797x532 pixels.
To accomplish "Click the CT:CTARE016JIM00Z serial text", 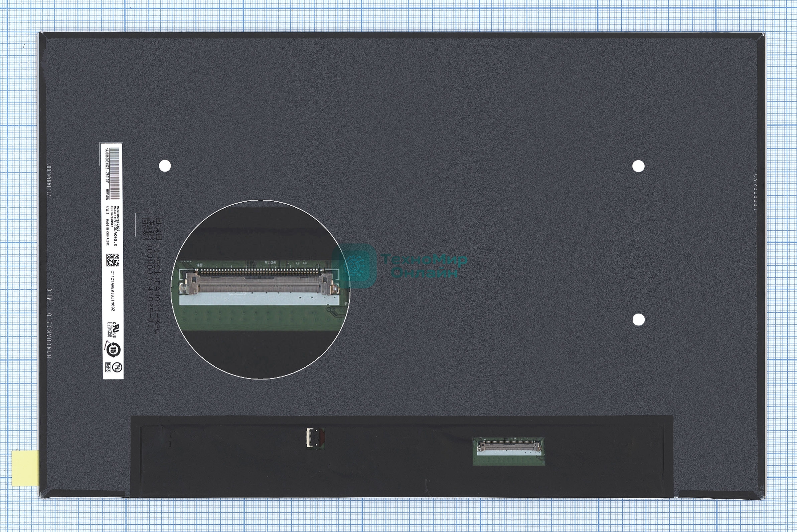I will pyautogui.click(x=113, y=291).
